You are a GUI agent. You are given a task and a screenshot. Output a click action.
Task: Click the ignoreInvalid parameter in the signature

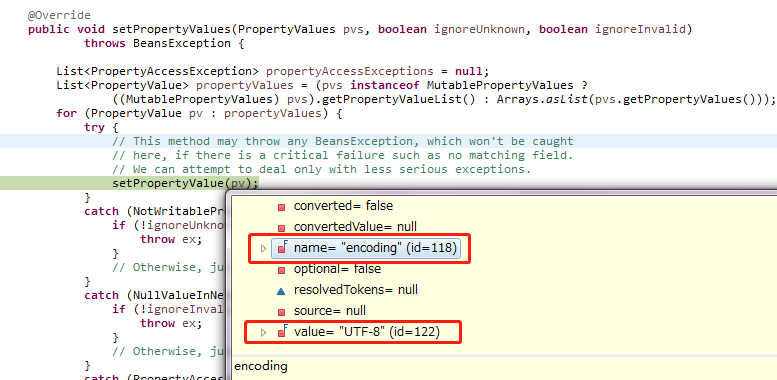pos(640,29)
